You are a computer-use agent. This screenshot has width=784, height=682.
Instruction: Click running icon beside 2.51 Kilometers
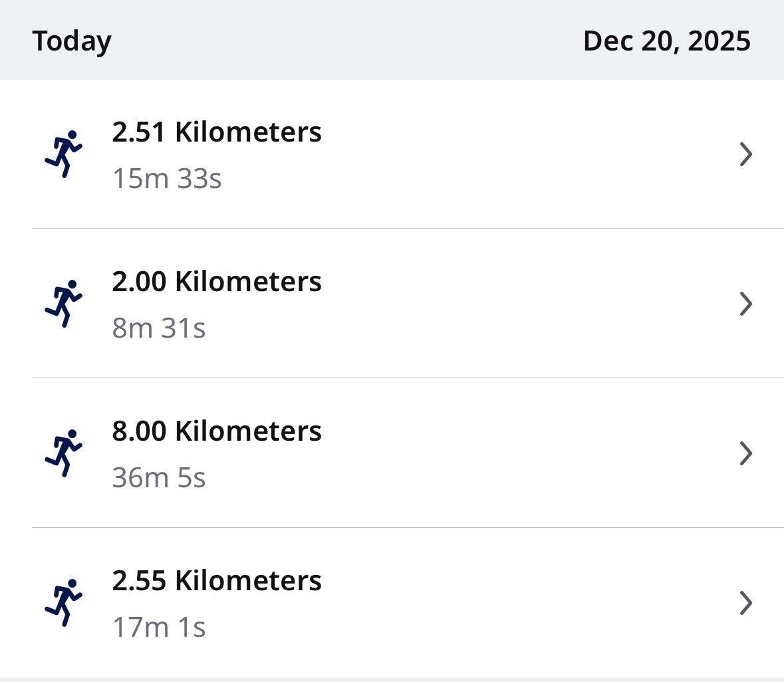click(63, 154)
